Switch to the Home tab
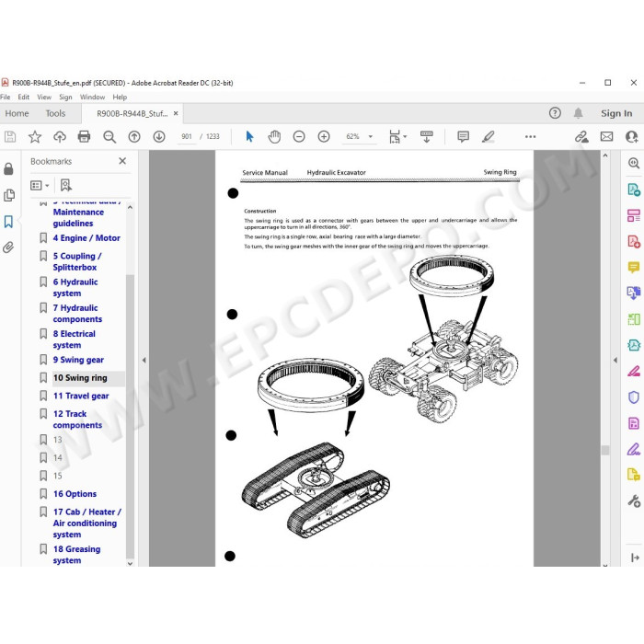Viewport: 644px width, 644px height. click(17, 113)
